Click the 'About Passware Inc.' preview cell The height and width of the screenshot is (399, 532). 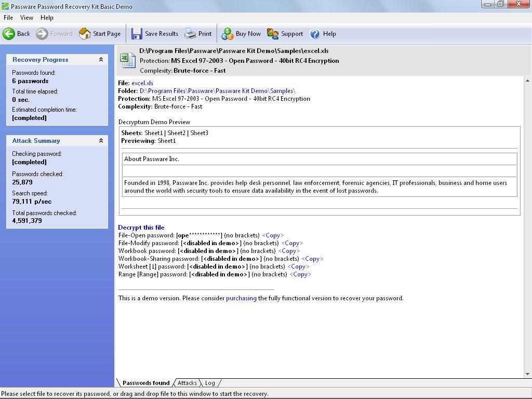320,159
